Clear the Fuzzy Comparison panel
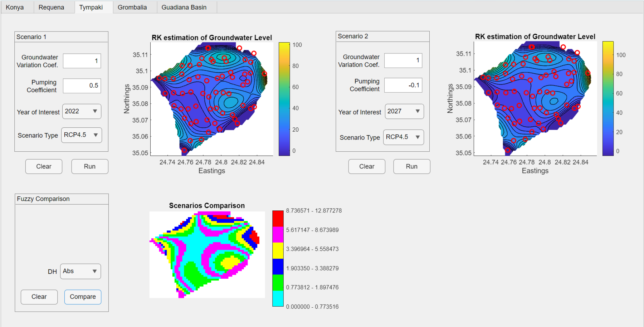 [x=39, y=297]
